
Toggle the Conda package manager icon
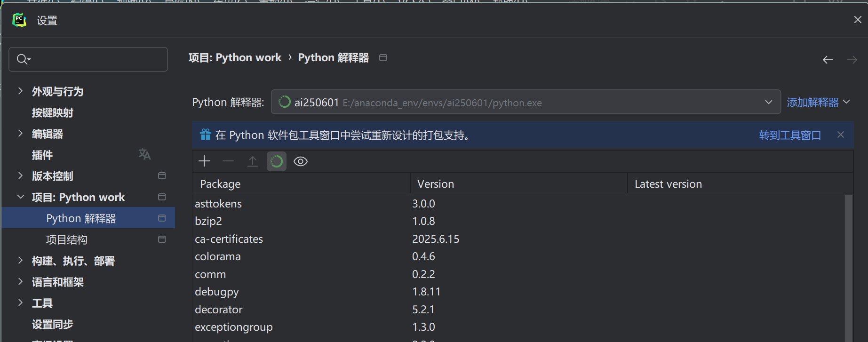(x=277, y=161)
